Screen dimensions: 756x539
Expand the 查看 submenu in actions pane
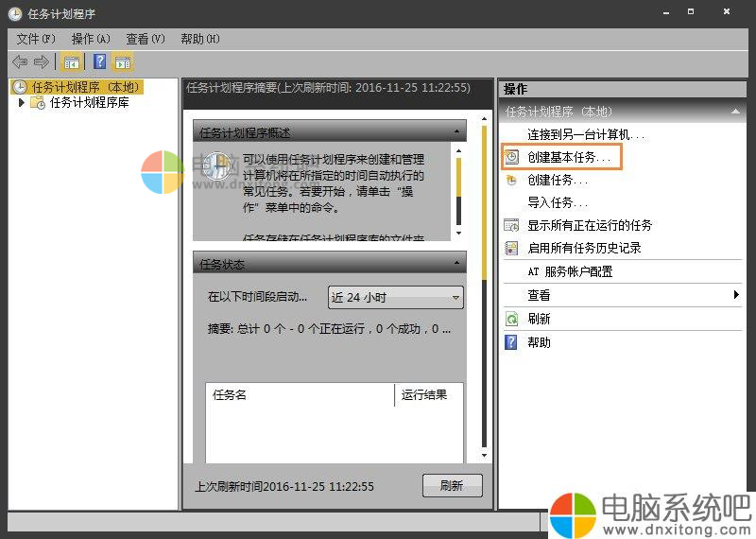click(x=736, y=295)
